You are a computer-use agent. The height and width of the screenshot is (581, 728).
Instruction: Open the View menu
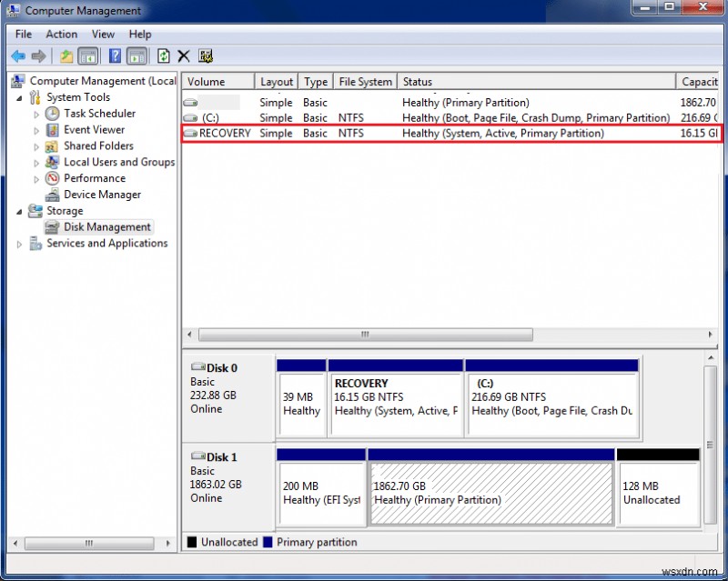[103, 34]
